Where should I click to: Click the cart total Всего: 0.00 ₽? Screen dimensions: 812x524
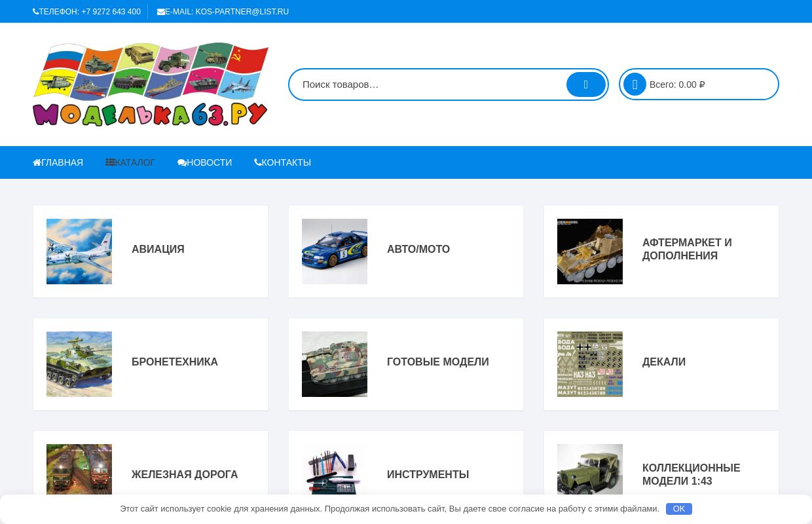677,84
